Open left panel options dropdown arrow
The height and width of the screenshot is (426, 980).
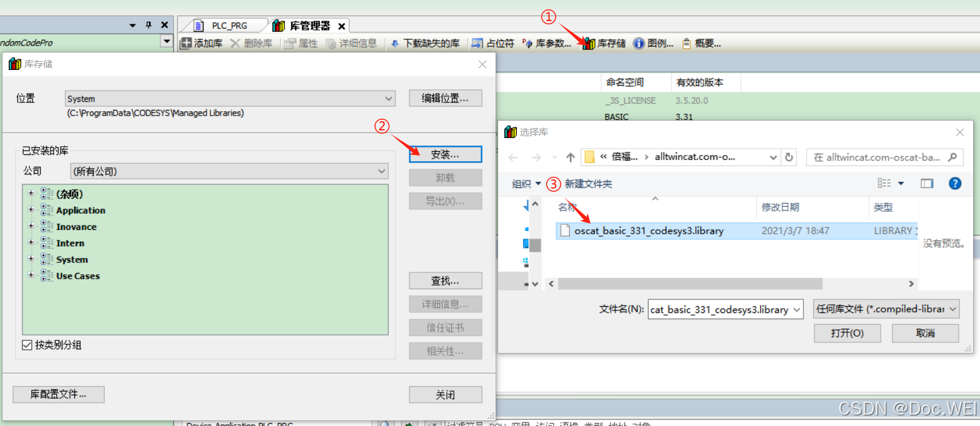(x=132, y=26)
